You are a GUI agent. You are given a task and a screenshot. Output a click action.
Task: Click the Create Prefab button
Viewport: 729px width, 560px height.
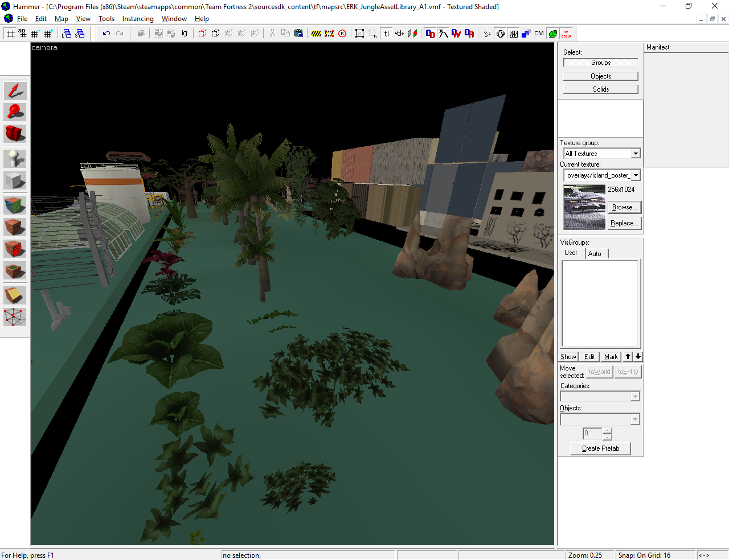[600, 448]
